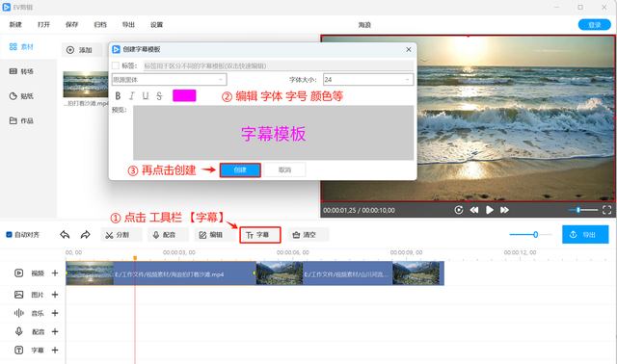Viewport: 617px width, 364px height.
Task: Toggle underline formatting
Action: 146,96
